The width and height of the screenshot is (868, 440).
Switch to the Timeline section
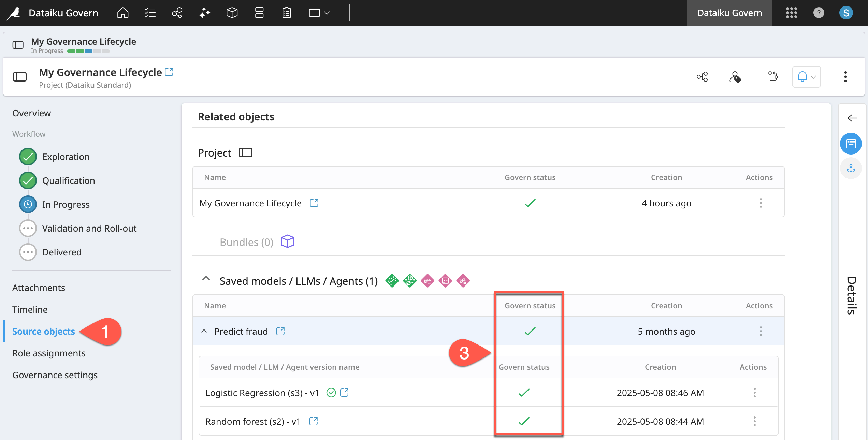pyautogui.click(x=30, y=309)
